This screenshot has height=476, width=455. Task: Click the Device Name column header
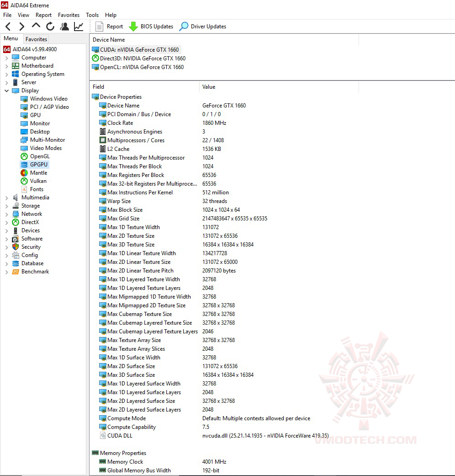(x=224, y=40)
